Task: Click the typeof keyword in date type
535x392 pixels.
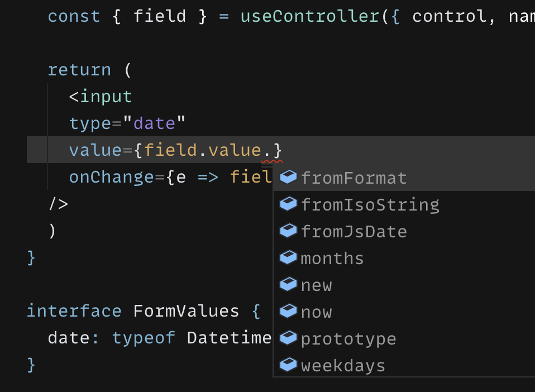Action: coord(144,338)
